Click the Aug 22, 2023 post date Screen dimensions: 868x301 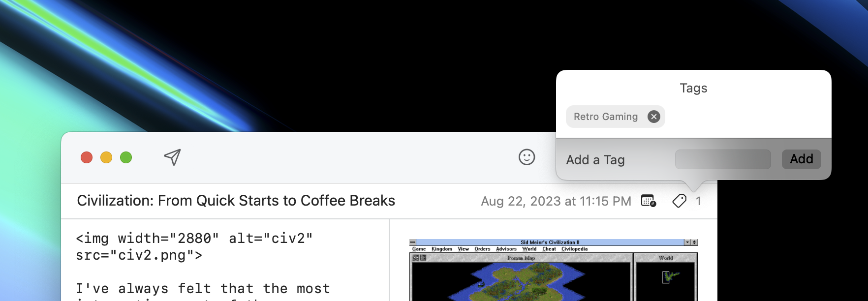[556, 201]
